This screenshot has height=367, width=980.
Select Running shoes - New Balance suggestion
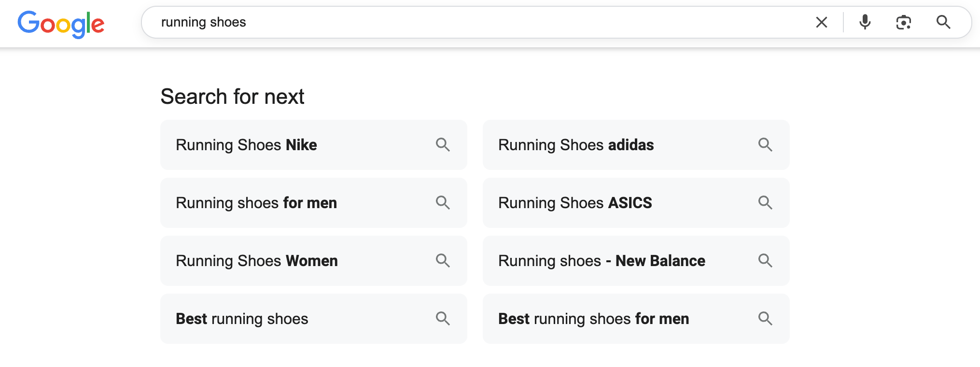[x=636, y=261]
